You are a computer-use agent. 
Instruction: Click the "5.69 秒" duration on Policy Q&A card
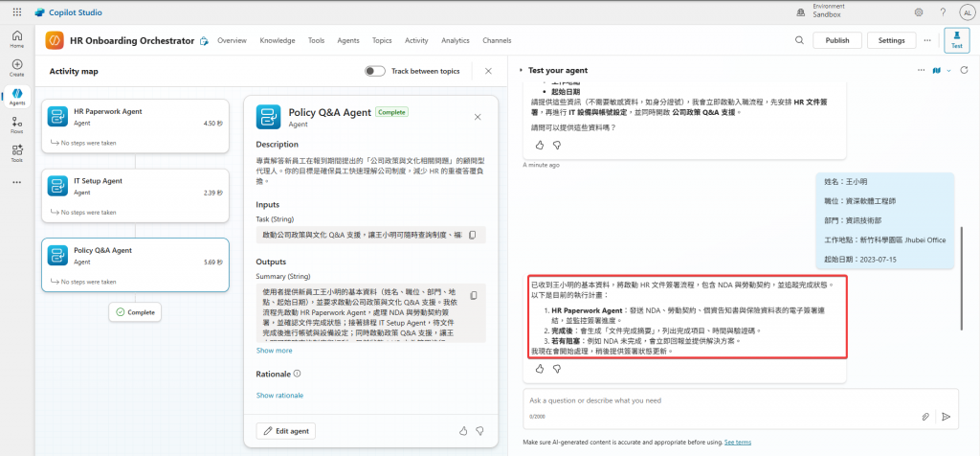213,262
